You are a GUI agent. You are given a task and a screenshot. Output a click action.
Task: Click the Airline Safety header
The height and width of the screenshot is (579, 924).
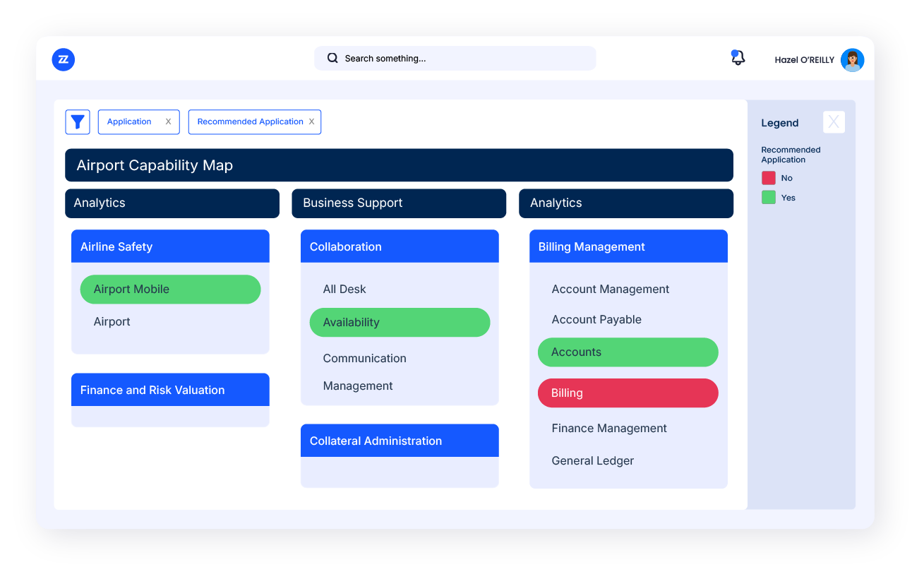[x=170, y=246]
